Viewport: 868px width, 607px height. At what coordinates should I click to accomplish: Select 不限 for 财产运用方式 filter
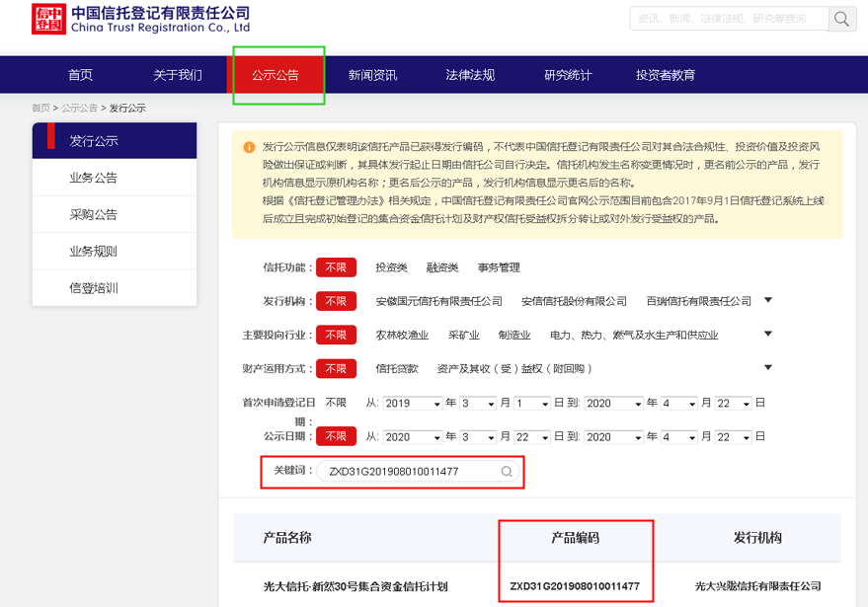(336, 368)
